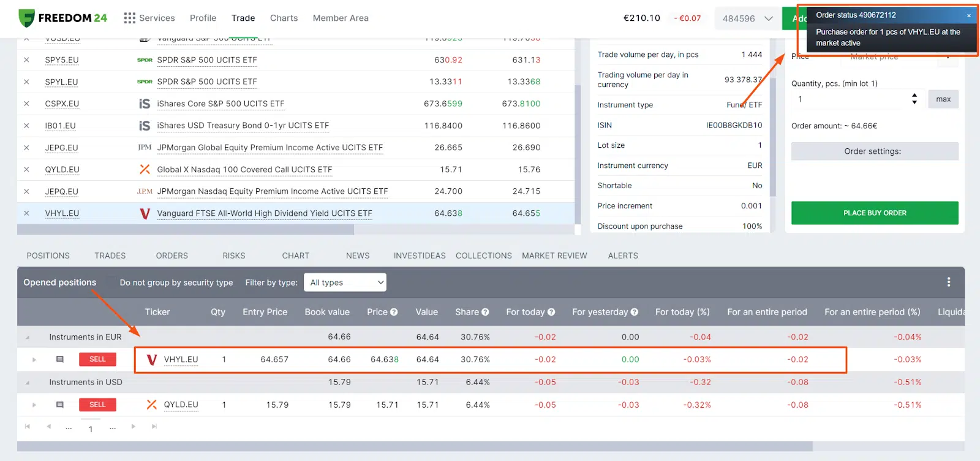This screenshot has width=980, height=461.
Task: Remove JEPG.EU from the watchlist
Action: (x=26, y=148)
